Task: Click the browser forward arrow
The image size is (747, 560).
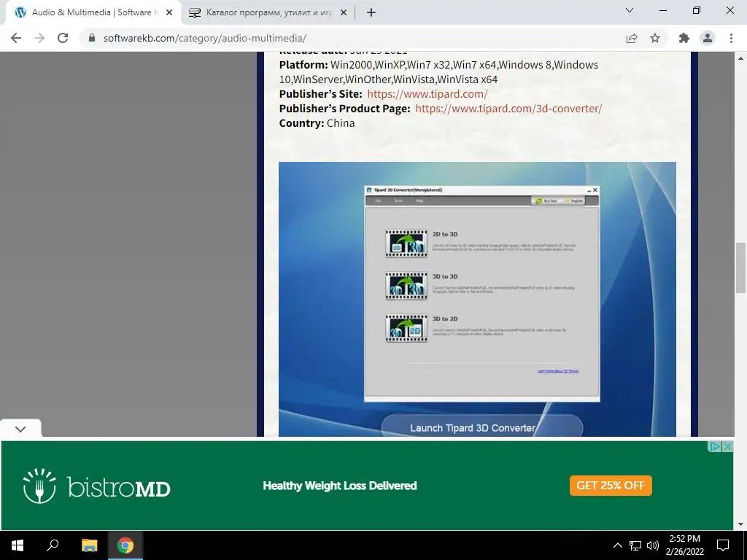Action: click(39, 38)
